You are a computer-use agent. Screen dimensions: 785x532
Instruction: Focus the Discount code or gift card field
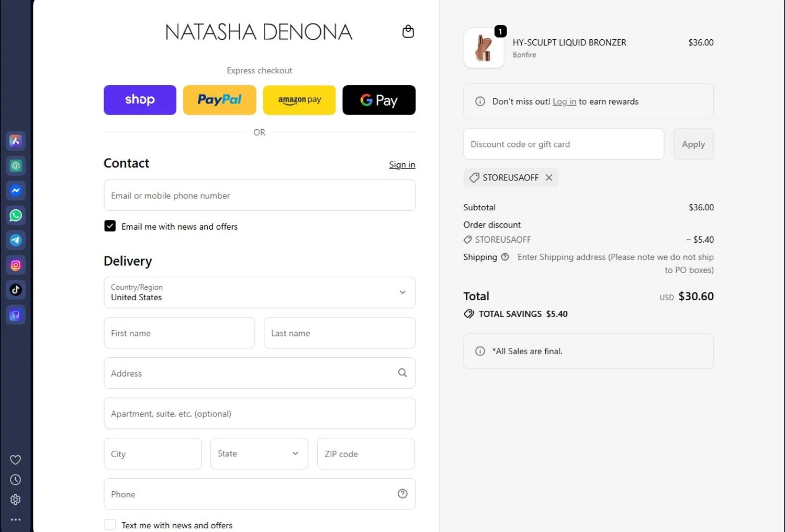[564, 144]
